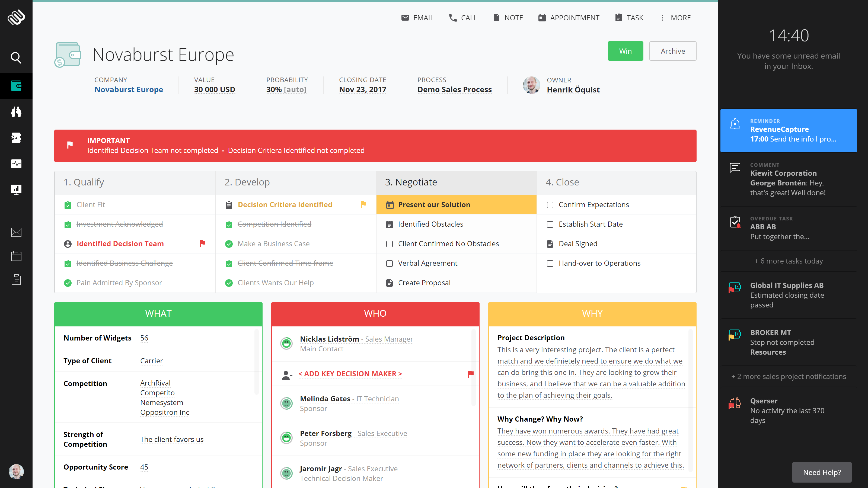Open the contacts address book icon

point(16,138)
